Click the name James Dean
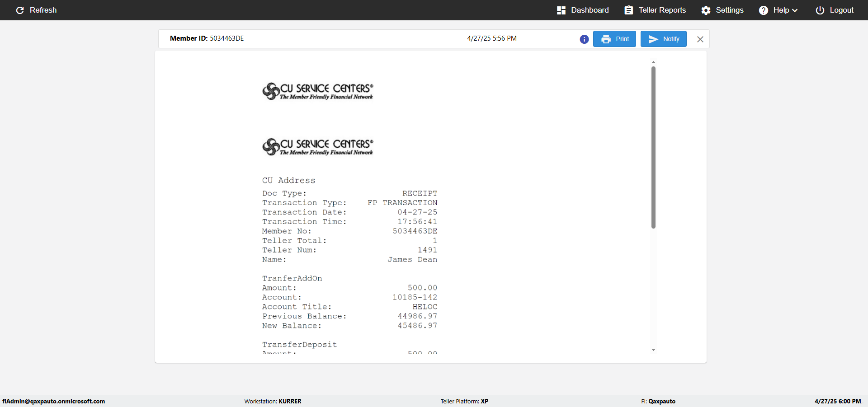Image resolution: width=868 pixels, height=407 pixels. click(x=412, y=260)
